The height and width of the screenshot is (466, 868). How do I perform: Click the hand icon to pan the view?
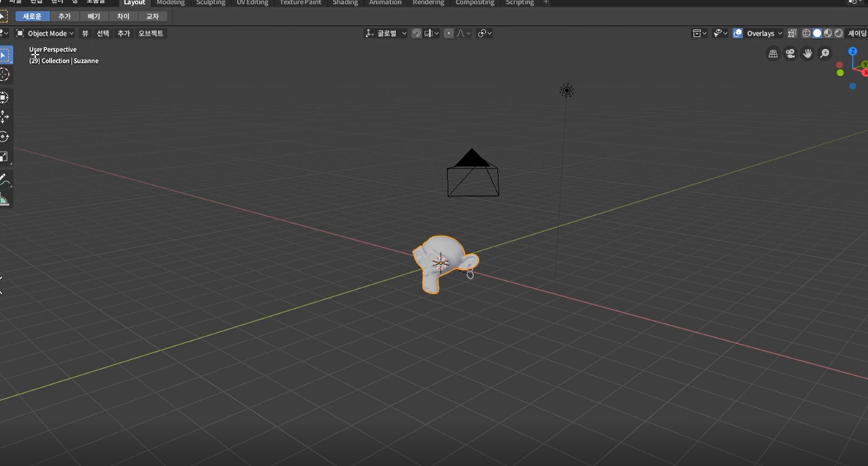807,53
